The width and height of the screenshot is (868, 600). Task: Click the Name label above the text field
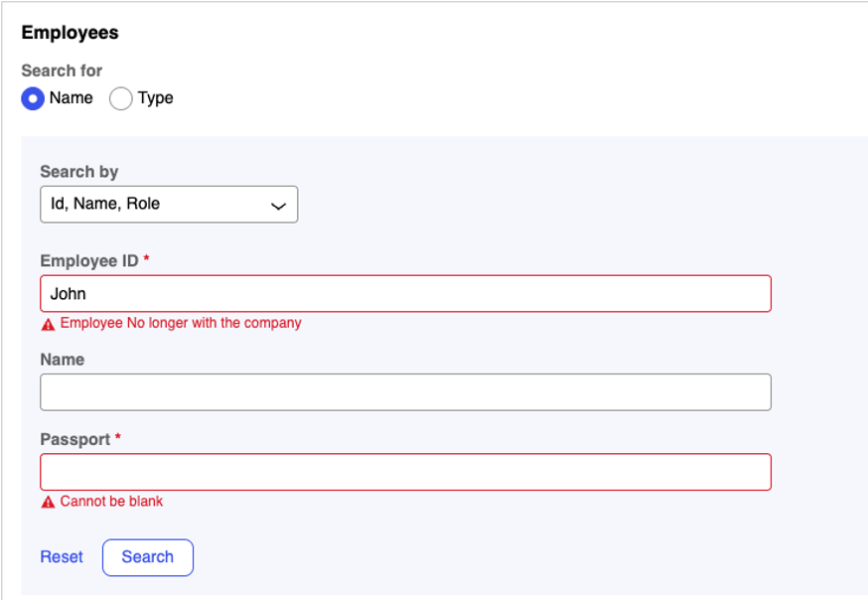point(63,360)
